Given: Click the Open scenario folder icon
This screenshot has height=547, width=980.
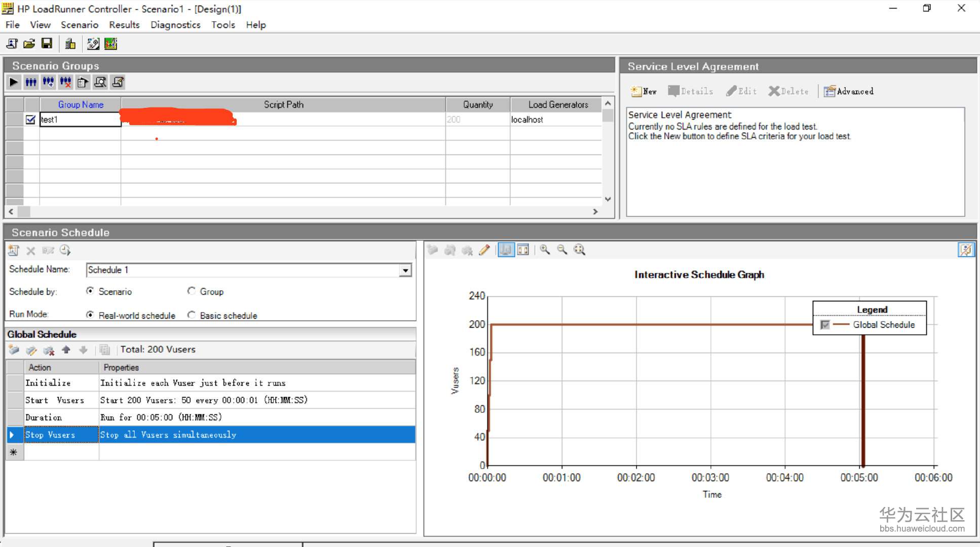Looking at the screenshot, I should coord(29,44).
